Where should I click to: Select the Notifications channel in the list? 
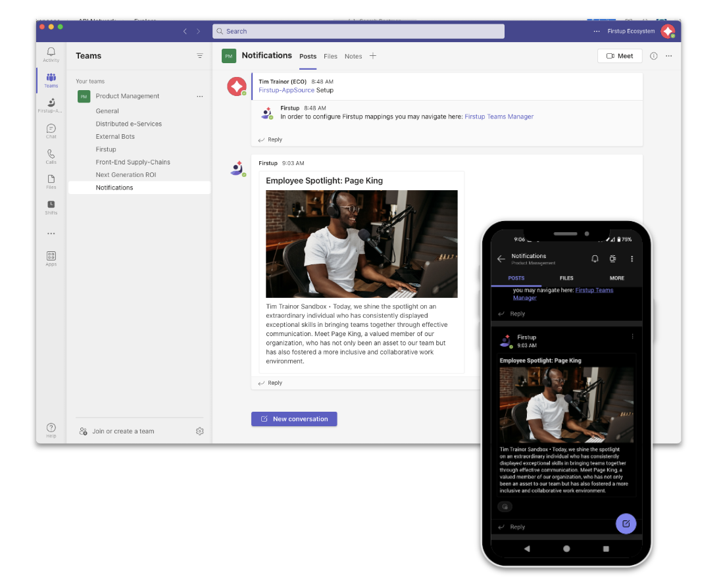[139, 187]
